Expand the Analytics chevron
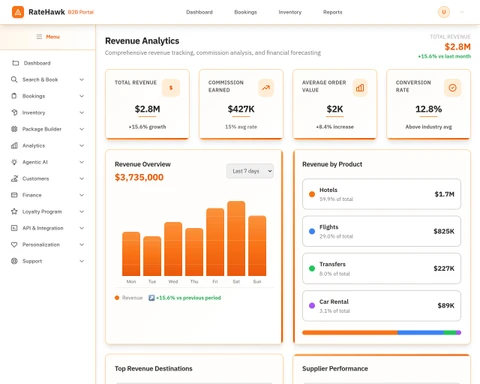Screen dimensions: 480x384 (82, 145)
